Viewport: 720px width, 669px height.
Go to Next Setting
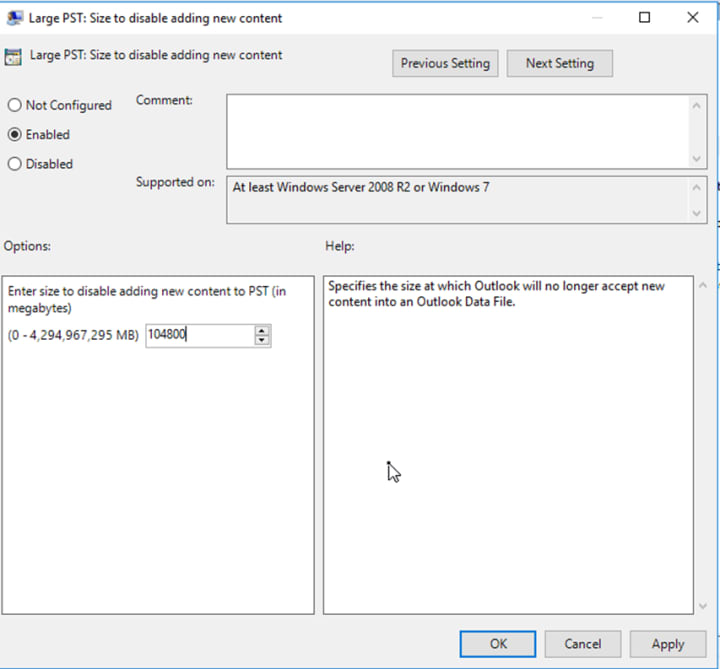[x=559, y=63]
